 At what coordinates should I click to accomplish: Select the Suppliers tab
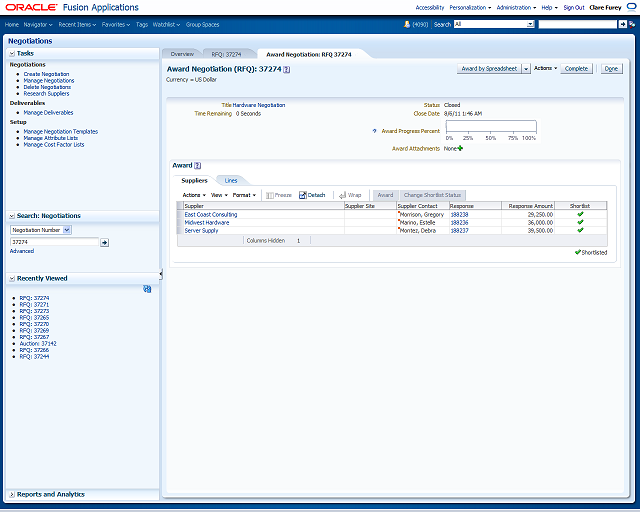[194, 180]
